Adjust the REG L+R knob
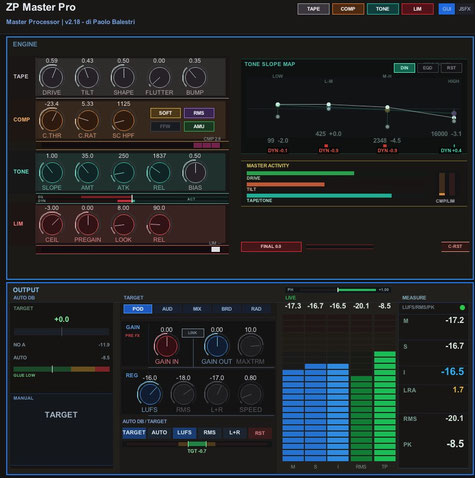The height and width of the screenshot is (478, 475). pyautogui.click(x=217, y=394)
